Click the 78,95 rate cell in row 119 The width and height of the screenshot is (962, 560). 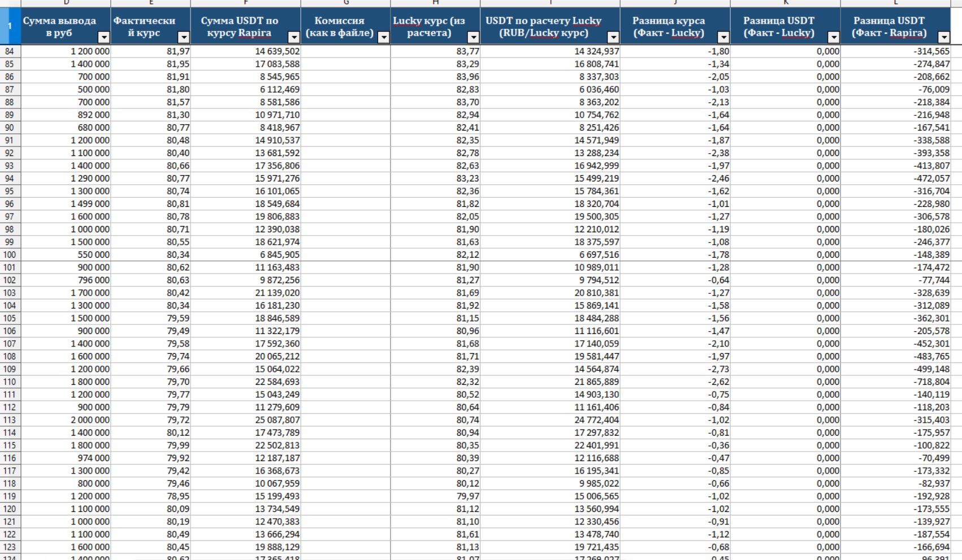[x=151, y=496]
